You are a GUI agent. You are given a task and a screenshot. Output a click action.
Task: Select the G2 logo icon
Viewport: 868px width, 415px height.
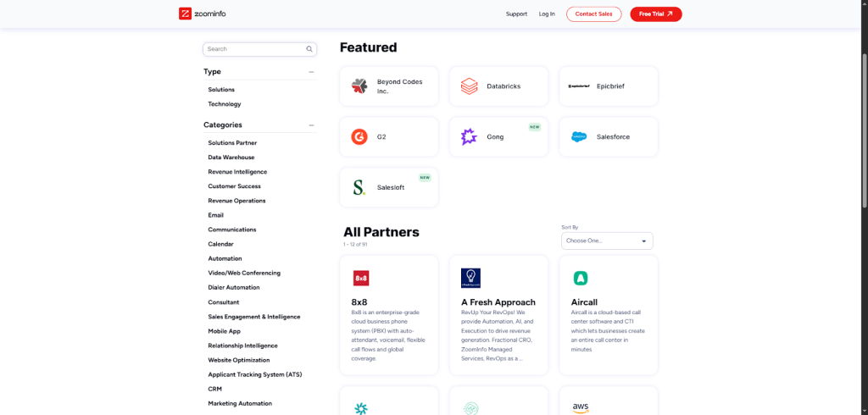coord(359,136)
